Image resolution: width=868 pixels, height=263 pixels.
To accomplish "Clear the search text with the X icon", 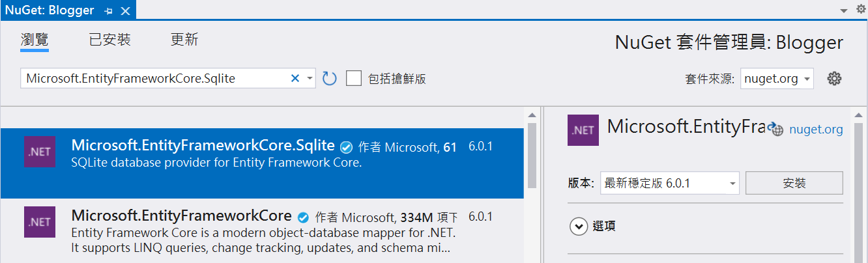I will tap(295, 79).
